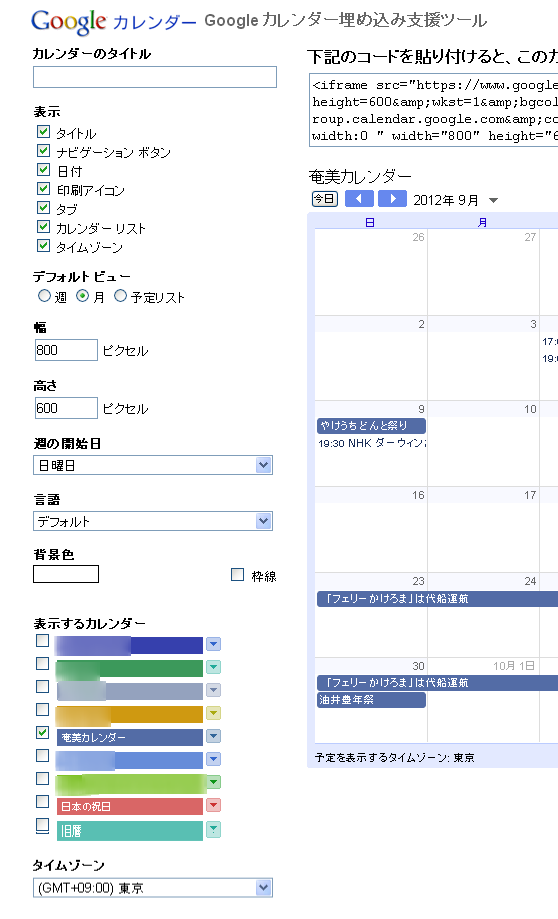Viewport: 558px width, 919px height.
Task: Toggle the 印刷アイコン checkbox
Action: pos(43,189)
